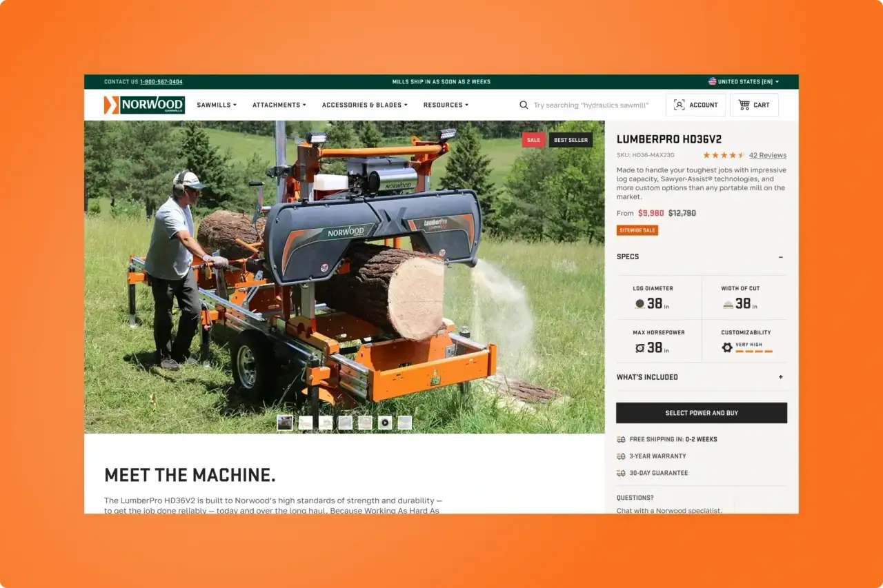Click the truck icon beside Free Shipping
The height and width of the screenshot is (588, 883).
coord(621,439)
